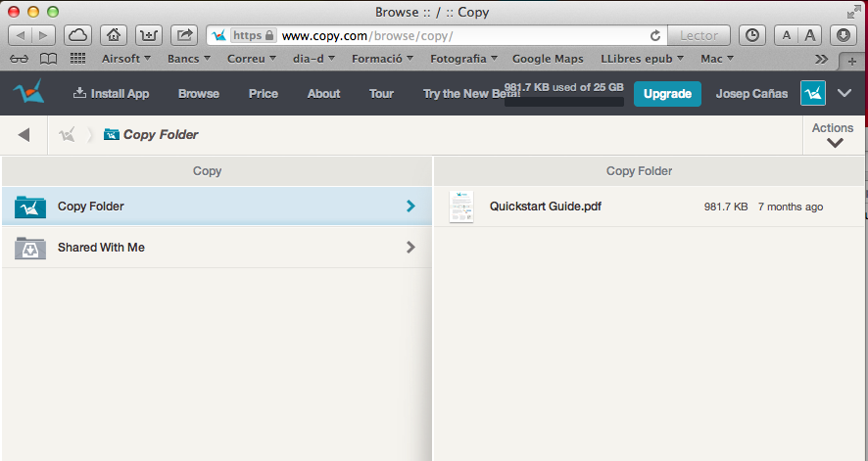Click the storage usage progress bar
The height and width of the screenshot is (461, 868).
tap(564, 102)
